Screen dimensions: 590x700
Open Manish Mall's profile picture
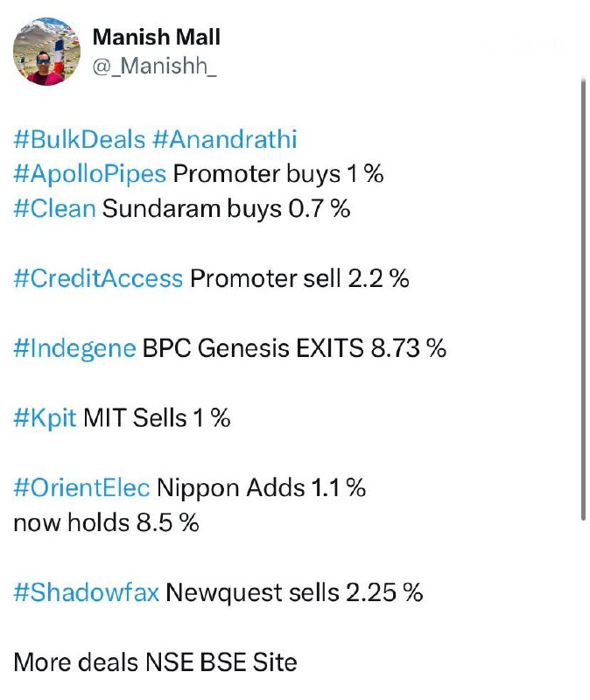(x=47, y=52)
